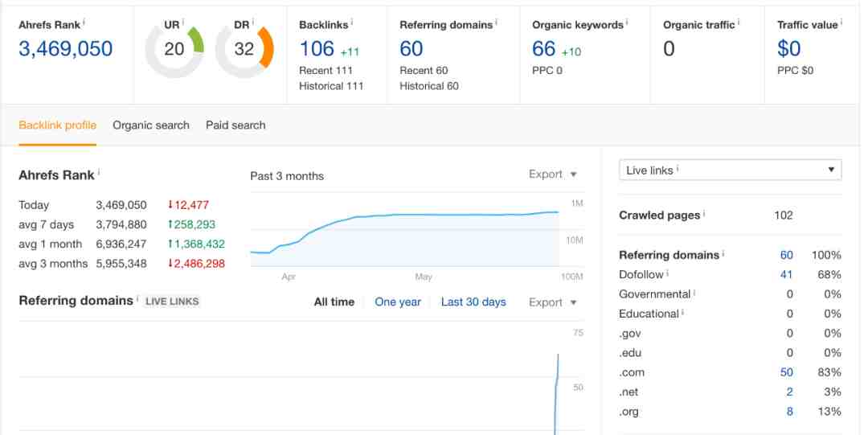Click info icon beside Educational
This screenshot has height=435, width=868.
tap(683, 311)
